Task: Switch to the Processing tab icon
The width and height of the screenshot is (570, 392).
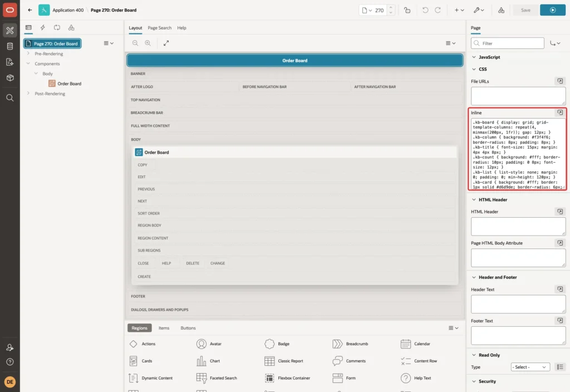Action: point(57,28)
